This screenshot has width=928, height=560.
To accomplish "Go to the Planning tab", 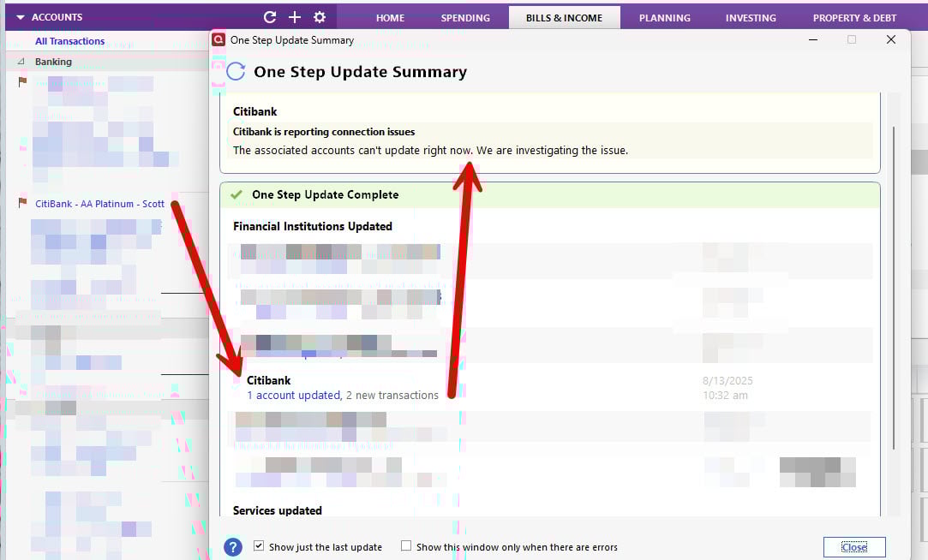I will tap(665, 18).
